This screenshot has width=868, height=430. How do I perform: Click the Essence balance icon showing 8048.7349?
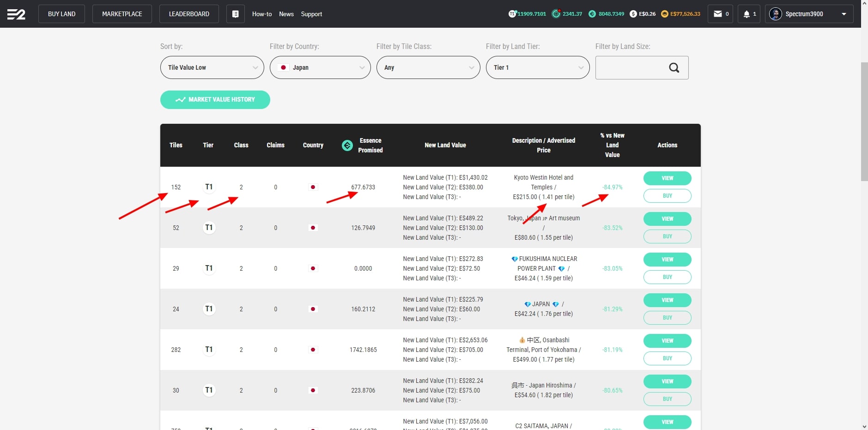[x=592, y=14]
